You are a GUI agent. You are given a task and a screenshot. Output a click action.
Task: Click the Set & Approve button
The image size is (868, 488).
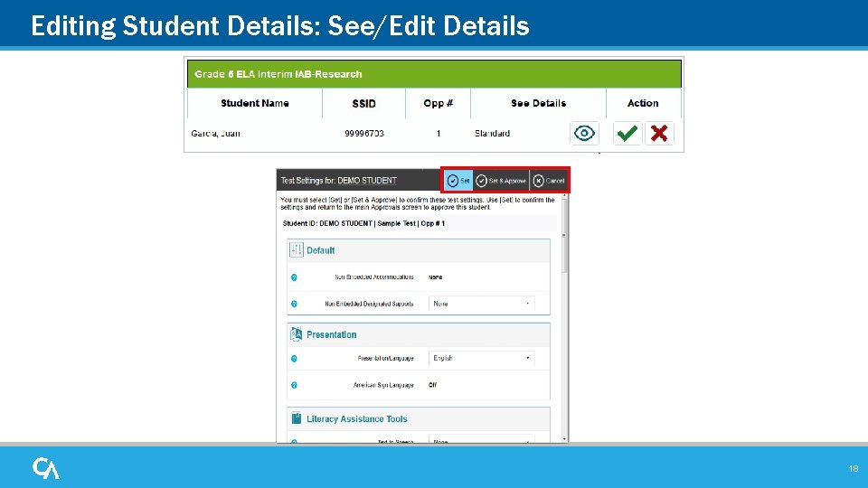(501, 181)
